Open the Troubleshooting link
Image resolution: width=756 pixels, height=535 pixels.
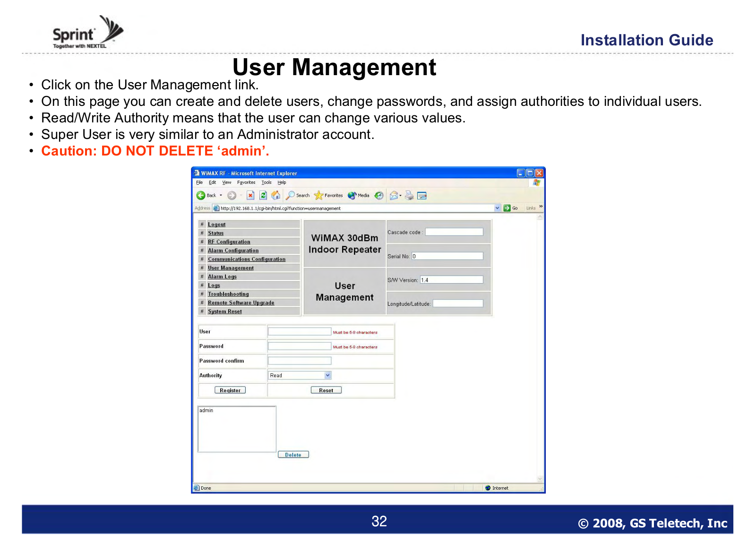click(x=228, y=294)
